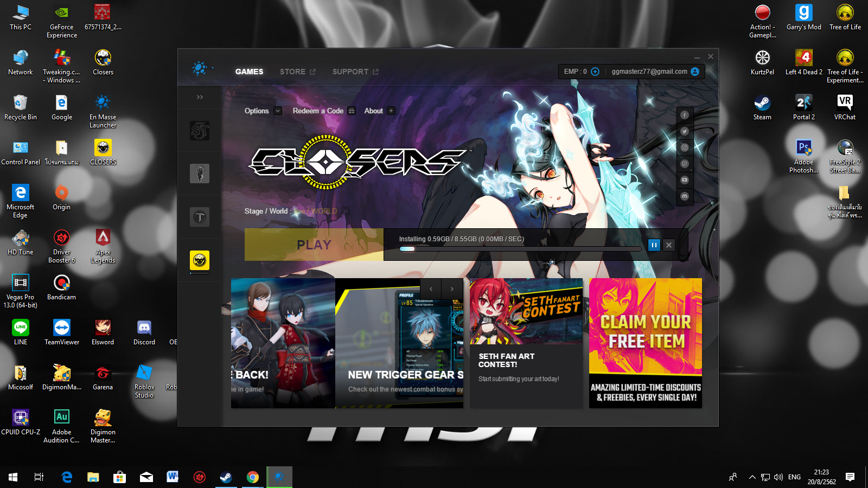Open the Twitter social link

coord(685,131)
